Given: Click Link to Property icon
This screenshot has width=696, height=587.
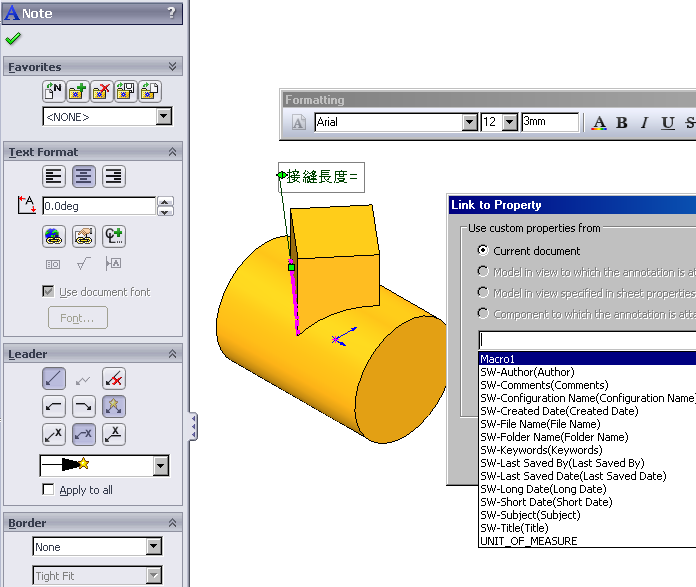Looking at the screenshot, I should (83, 236).
